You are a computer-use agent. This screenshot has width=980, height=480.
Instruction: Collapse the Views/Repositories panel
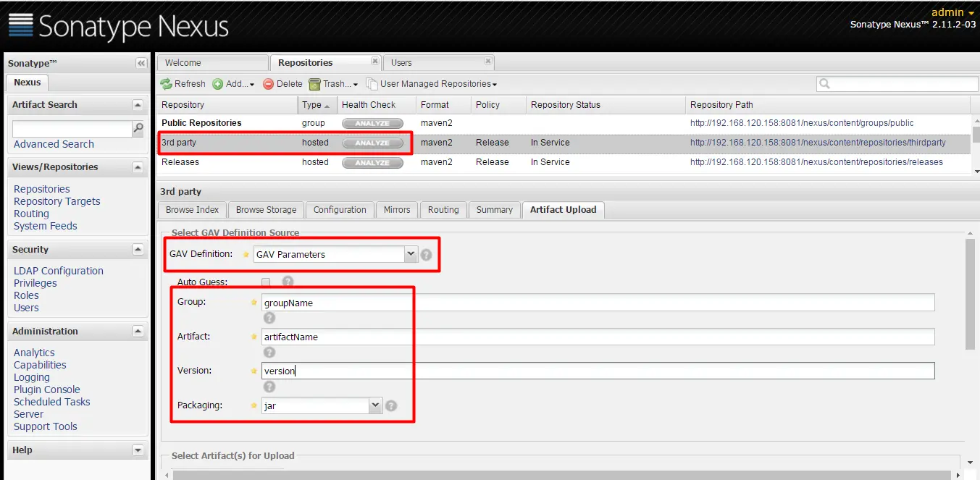[138, 167]
